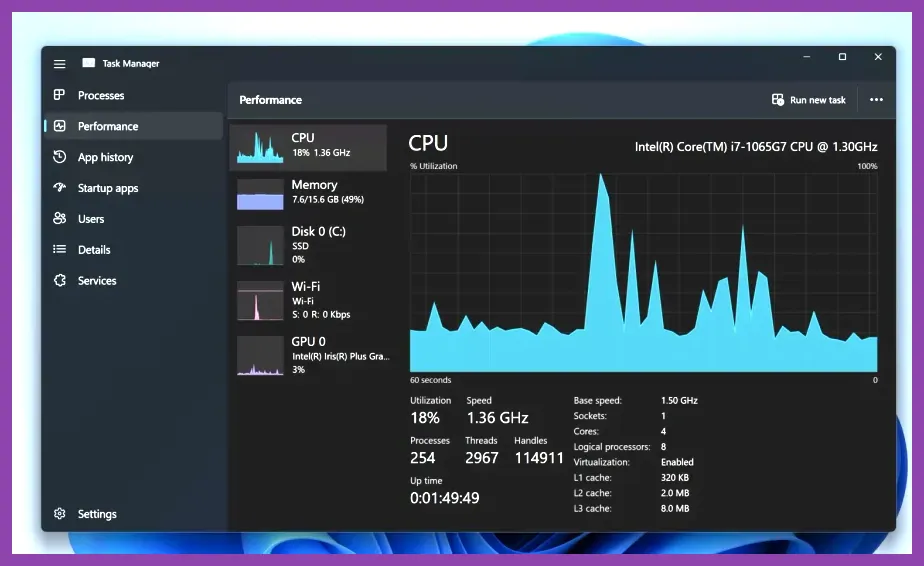Click the L2 cache 2.0 MB value

[675, 493]
